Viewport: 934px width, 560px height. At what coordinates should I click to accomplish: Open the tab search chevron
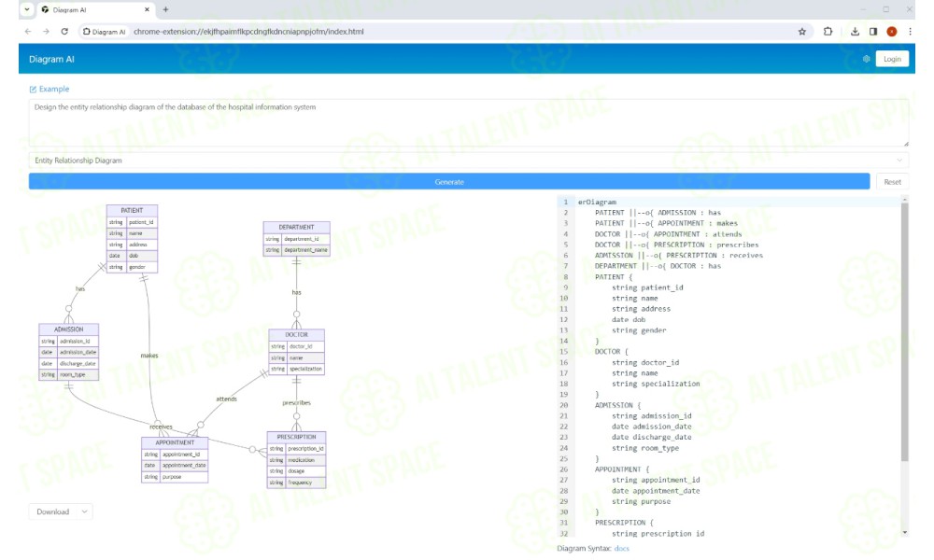click(27, 9)
